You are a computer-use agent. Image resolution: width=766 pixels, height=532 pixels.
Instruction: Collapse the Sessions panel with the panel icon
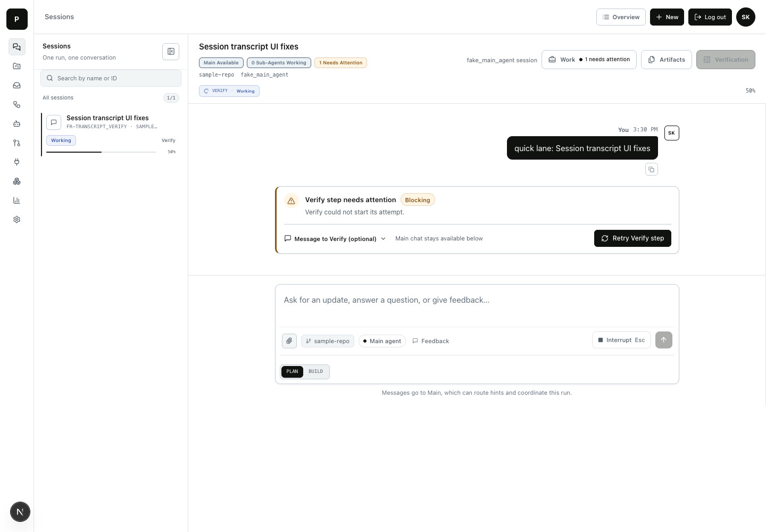tap(171, 52)
